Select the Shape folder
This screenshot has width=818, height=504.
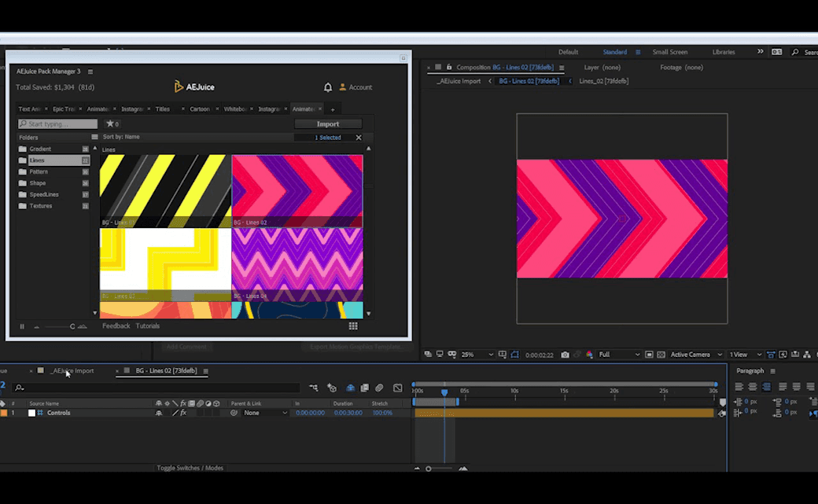(53, 183)
